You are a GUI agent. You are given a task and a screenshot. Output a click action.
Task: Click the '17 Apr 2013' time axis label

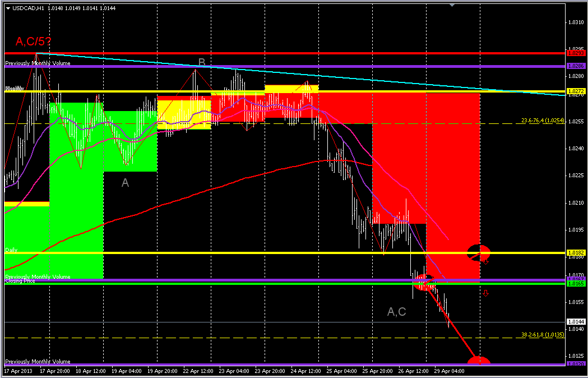tap(18, 371)
